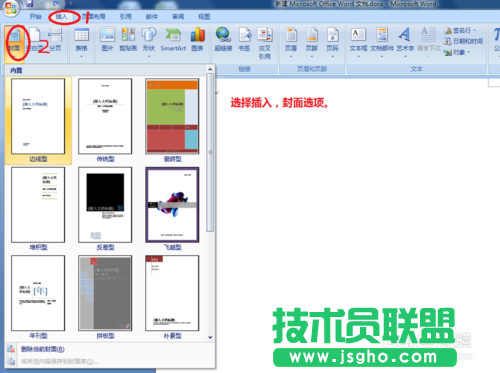This screenshot has height=373, width=500.
Task: Click the blue Redo arrow in title bar
Action: click(x=56, y=3)
